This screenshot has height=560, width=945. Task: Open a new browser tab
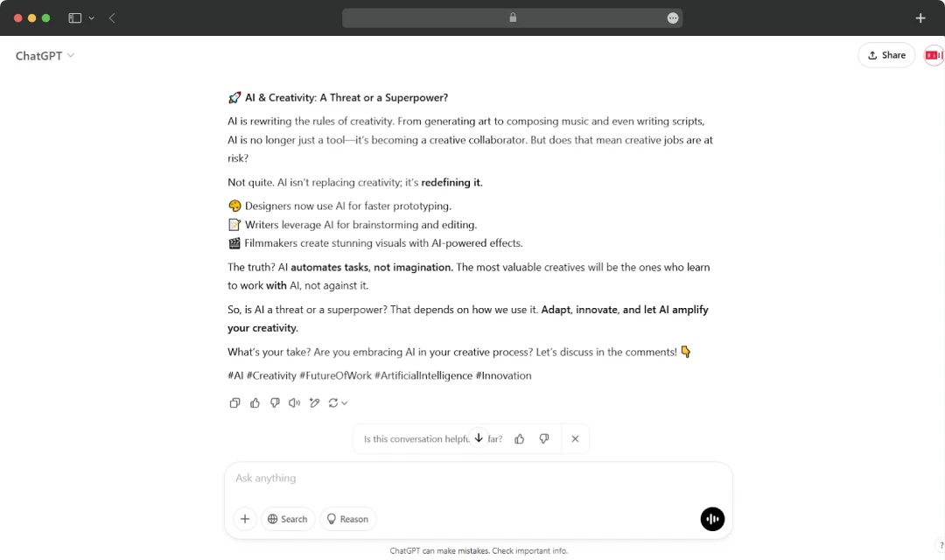pos(920,17)
